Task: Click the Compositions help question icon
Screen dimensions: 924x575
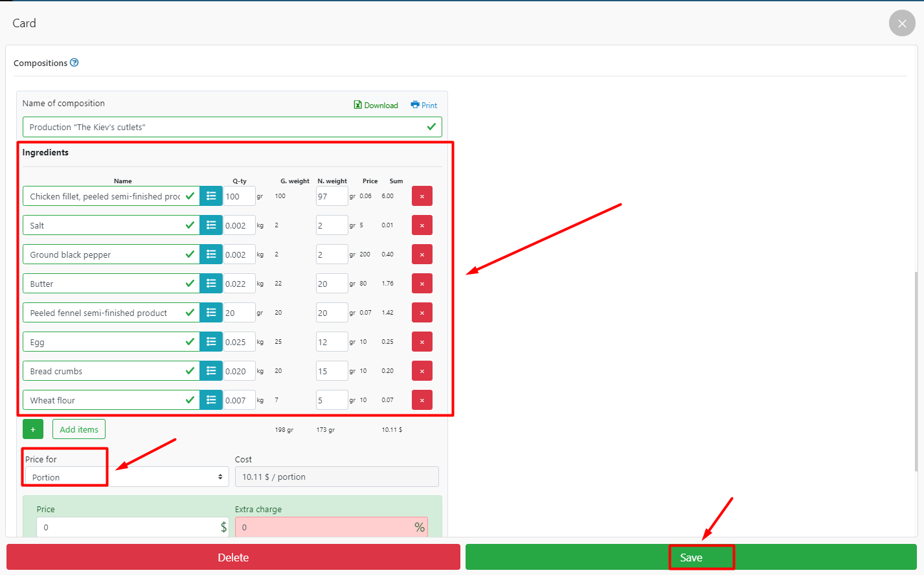Action: click(74, 63)
